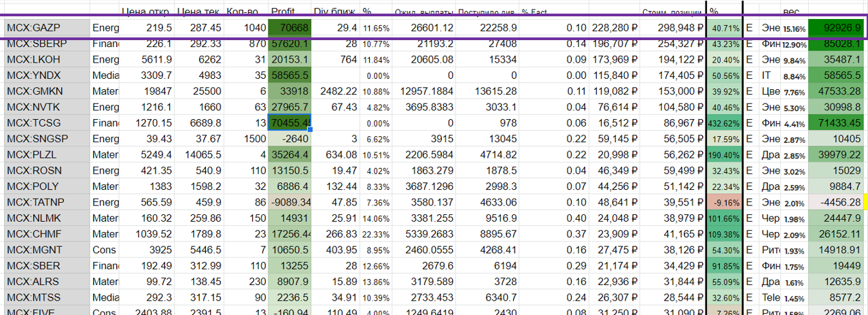
Task: Click the cost cell 115,840 ₽
Action: pyautogui.click(x=614, y=75)
